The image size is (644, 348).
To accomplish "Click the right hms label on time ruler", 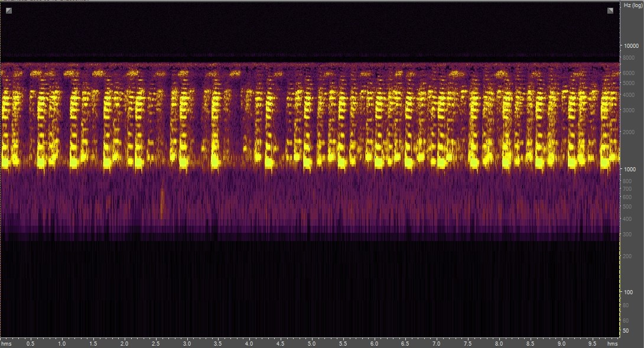I will (x=613, y=343).
